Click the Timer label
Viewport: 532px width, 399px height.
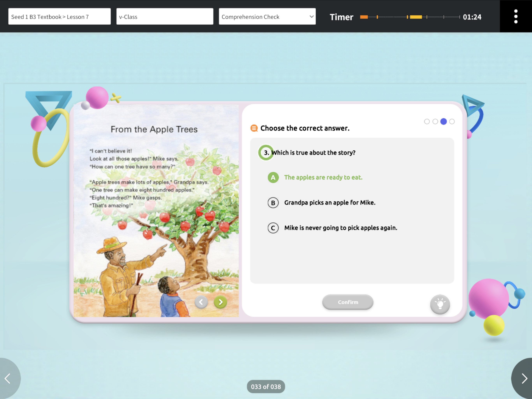[x=341, y=17]
